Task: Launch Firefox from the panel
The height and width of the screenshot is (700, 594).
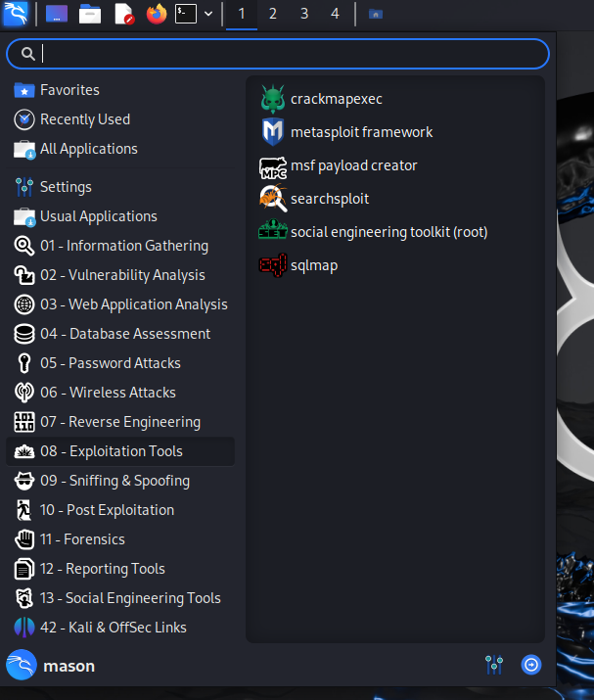Action: [x=157, y=14]
